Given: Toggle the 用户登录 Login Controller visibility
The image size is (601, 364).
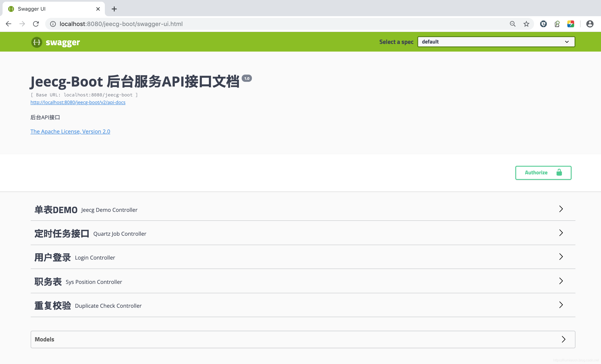Looking at the screenshot, I should click(300, 257).
